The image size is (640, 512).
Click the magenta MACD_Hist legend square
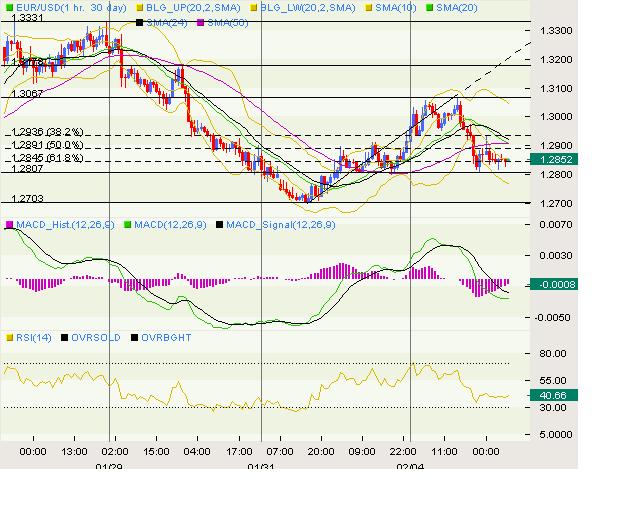(x=9, y=225)
